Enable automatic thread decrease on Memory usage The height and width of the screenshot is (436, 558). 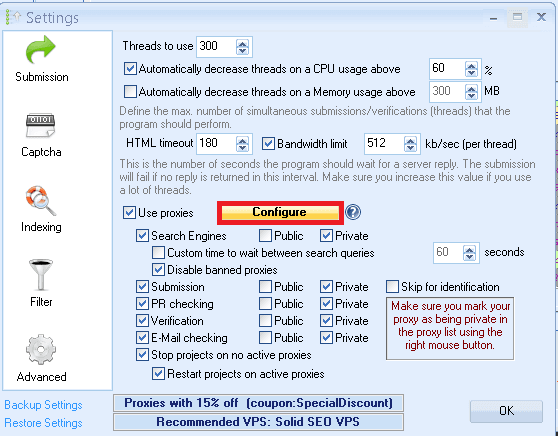point(130,91)
